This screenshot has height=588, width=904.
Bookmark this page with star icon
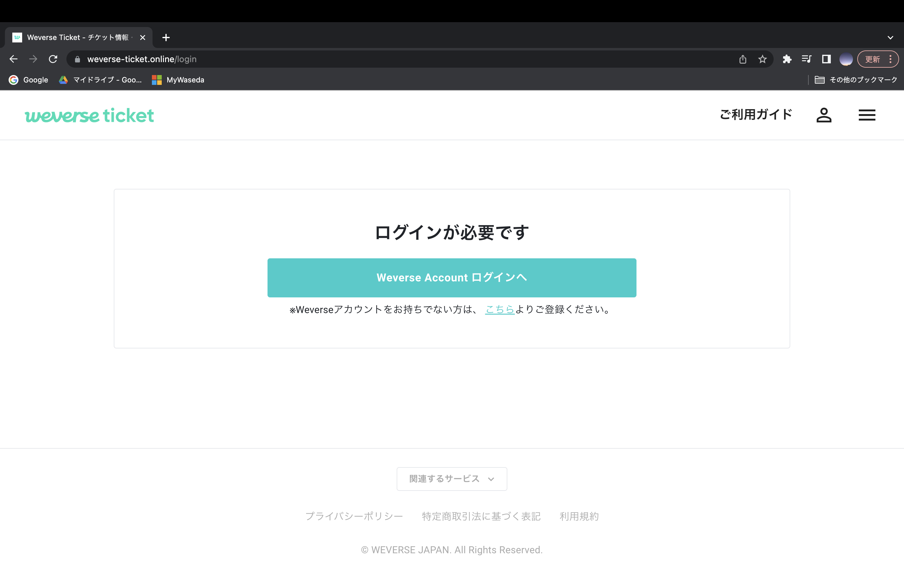762,59
